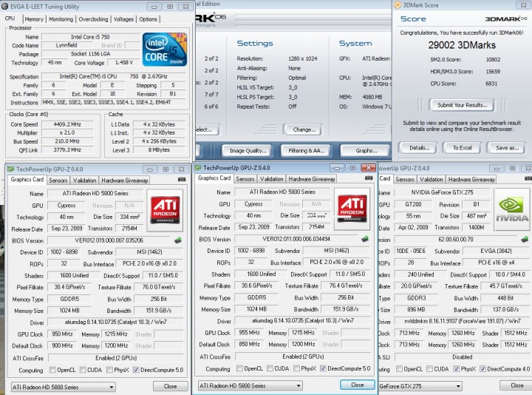
Task: Close the middle GPU-Z window with red X
Action: (369, 168)
